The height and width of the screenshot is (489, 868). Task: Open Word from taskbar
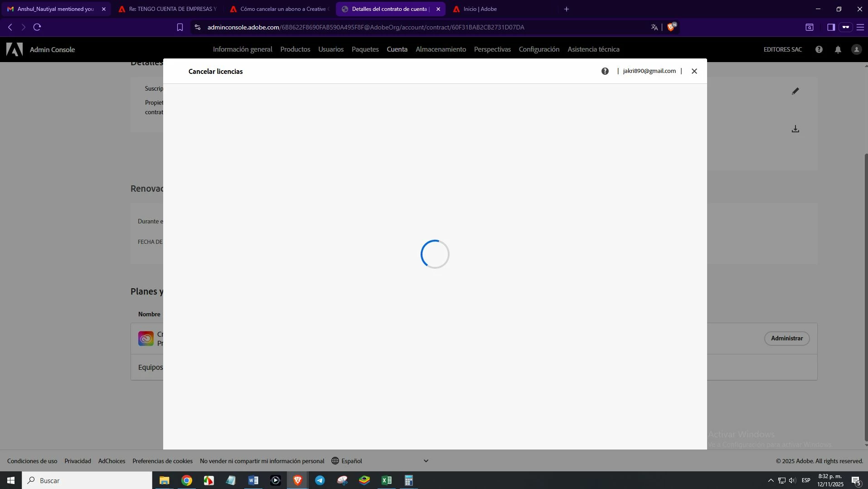tap(253, 480)
